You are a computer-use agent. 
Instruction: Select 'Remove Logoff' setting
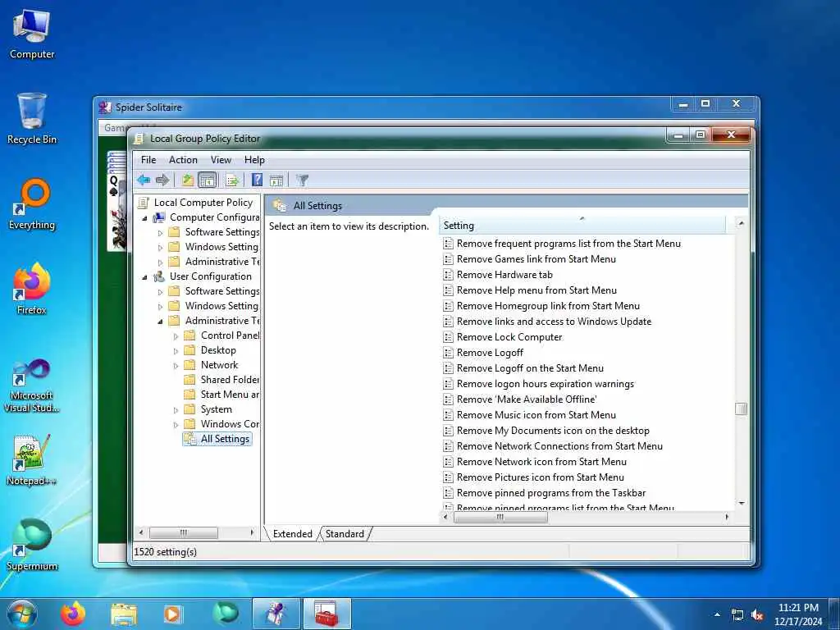point(490,353)
